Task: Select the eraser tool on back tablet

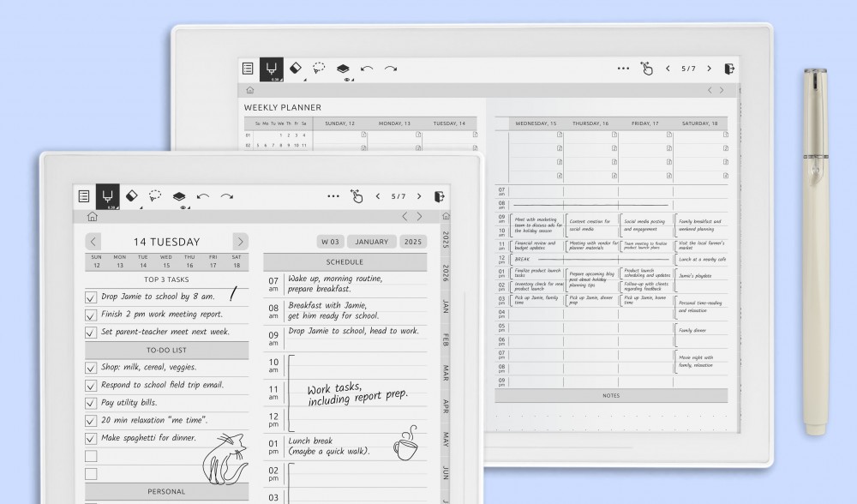Action: tap(295, 69)
